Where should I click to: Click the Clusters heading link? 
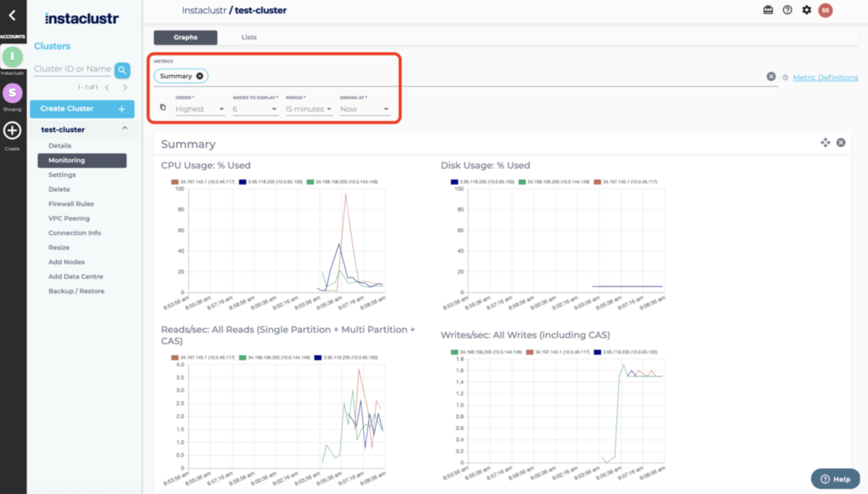(52, 46)
